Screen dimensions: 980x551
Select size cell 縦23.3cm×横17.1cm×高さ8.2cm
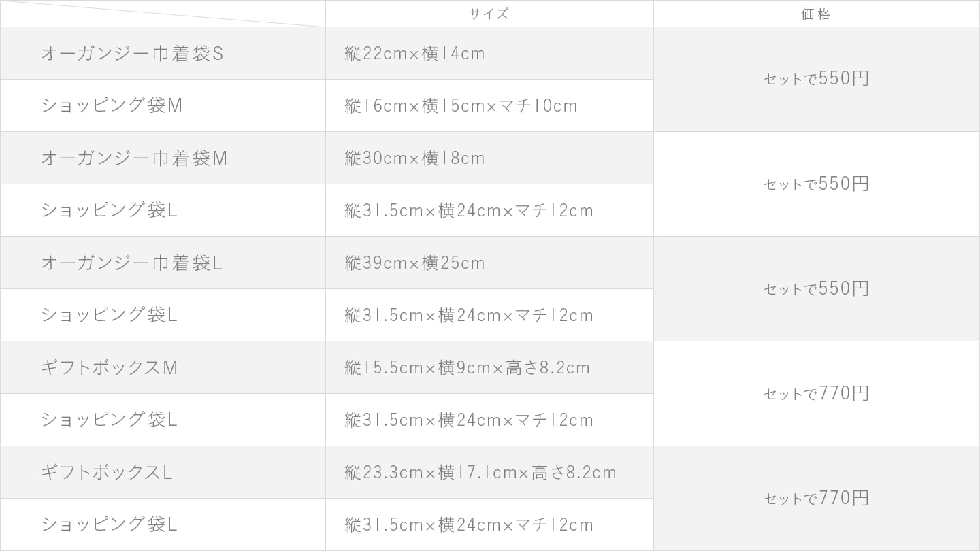point(480,473)
